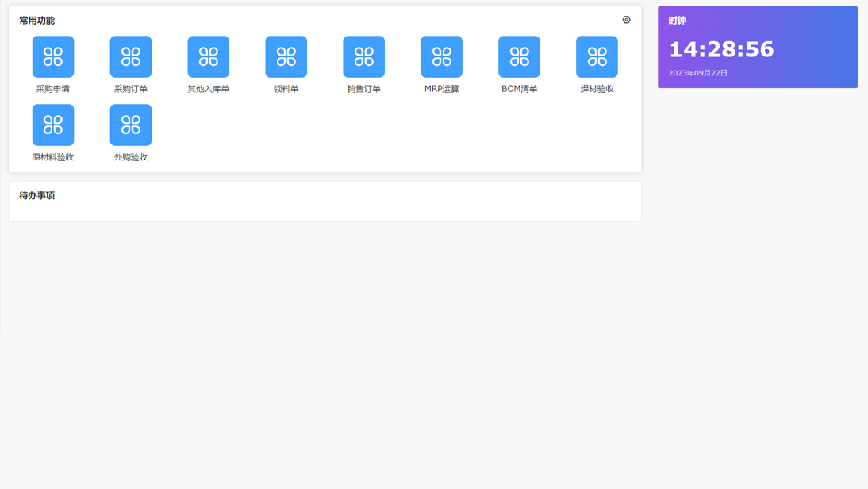868x489 pixels.
Task: Click the 待办事项 panel heading
Action: [37, 195]
